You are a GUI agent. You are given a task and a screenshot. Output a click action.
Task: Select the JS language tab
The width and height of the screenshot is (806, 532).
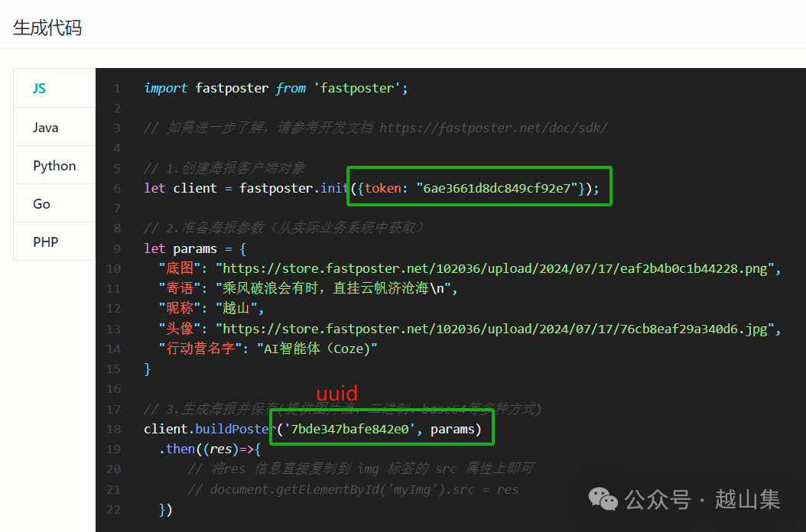[54, 88]
